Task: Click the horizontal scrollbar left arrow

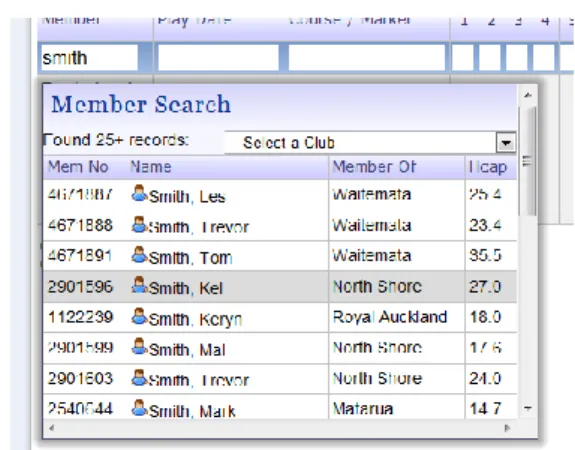Action: (x=52, y=428)
